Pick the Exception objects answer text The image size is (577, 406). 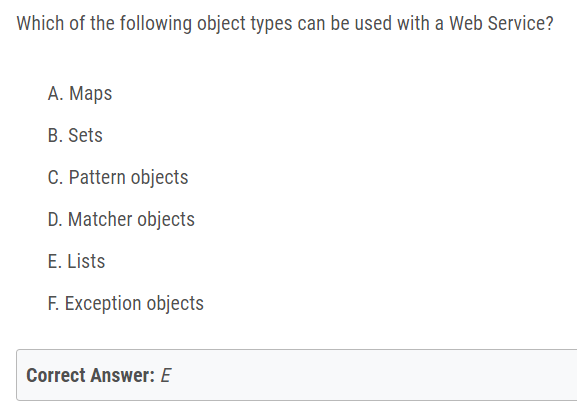[x=134, y=304]
